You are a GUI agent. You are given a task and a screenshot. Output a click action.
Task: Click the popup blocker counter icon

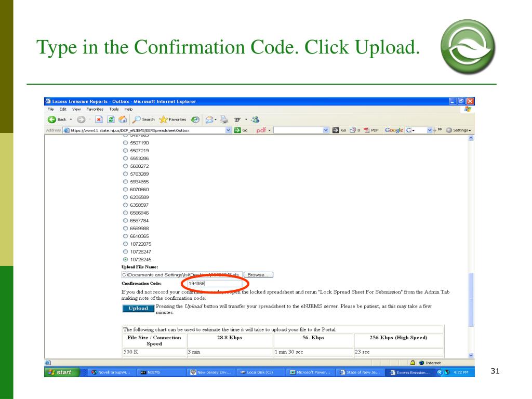pyautogui.click(x=353, y=130)
